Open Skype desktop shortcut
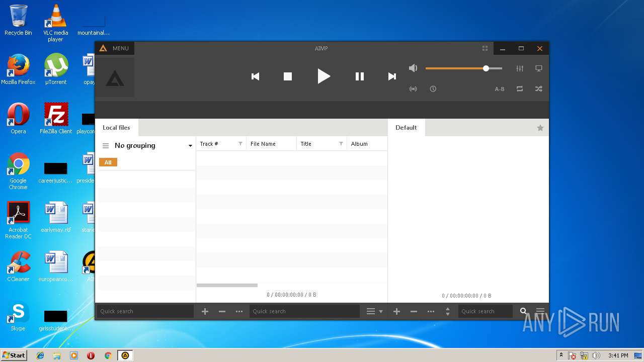This screenshot has width=644, height=362. point(18,316)
